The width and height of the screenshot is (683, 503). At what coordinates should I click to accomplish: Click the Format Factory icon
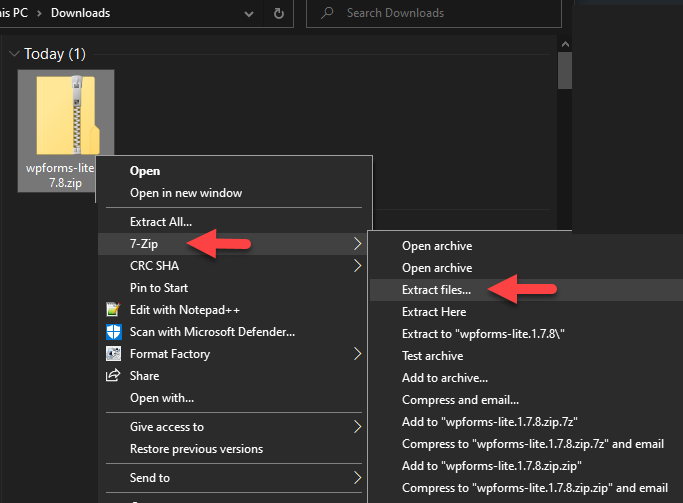(x=113, y=354)
